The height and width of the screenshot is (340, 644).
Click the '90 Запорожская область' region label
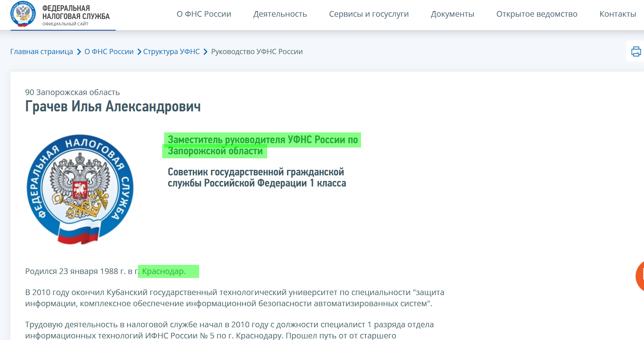72,92
